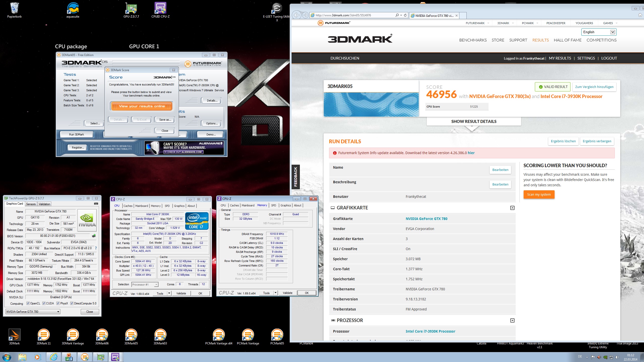
Task: Launch the CPUID CPU-Z desktop shortcut
Action: [x=160, y=10]
